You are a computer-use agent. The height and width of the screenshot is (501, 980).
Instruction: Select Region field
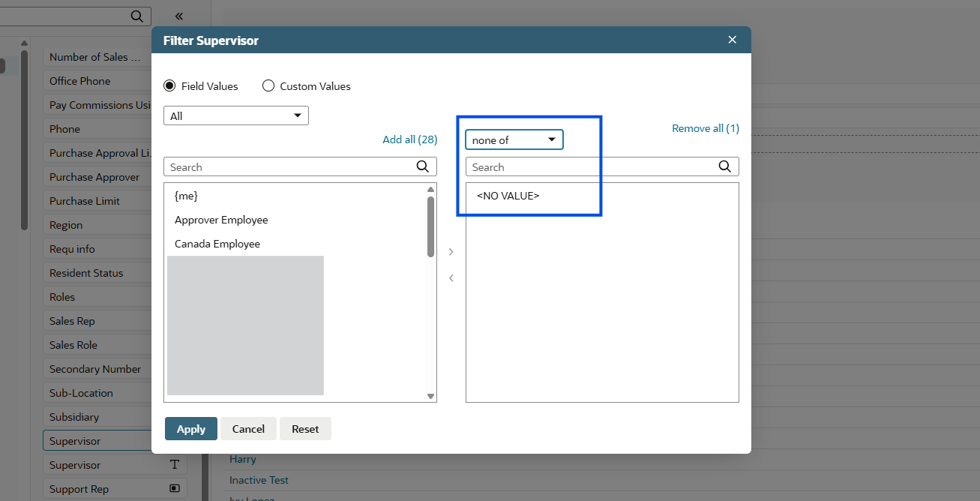pos(97,225)
